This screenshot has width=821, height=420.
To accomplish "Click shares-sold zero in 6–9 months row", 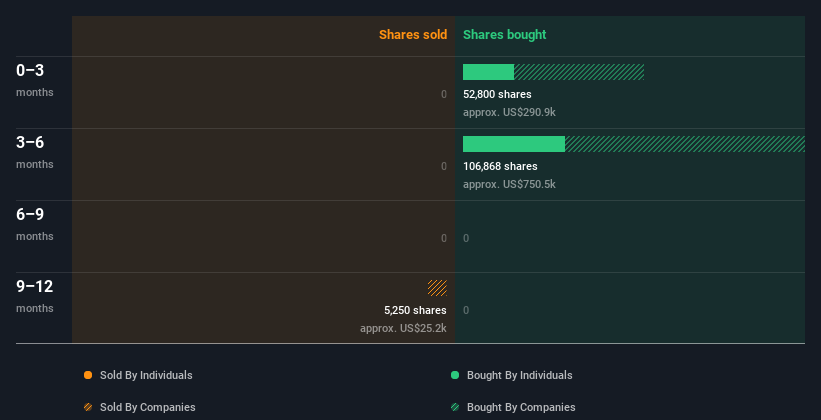I will pos(444,238).
